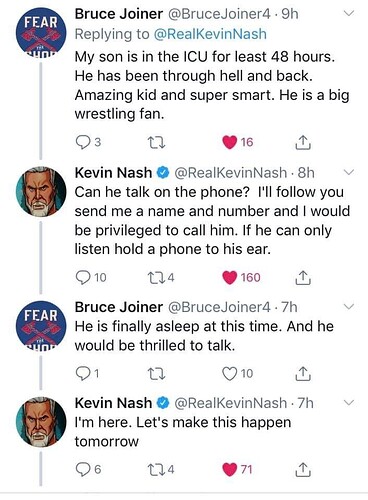The height and width of the screenshot is (500, 368).
Task: Open dropdown menu on 9h Bruce Joiner tweet
Action: pyautogui.click(x=348, y=14)
